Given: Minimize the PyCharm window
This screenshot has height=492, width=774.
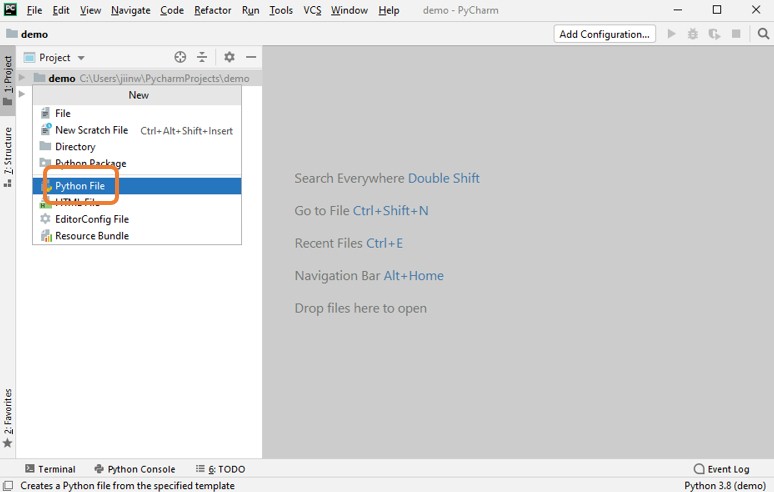Looking at the screenshot, I should (678, 10).
